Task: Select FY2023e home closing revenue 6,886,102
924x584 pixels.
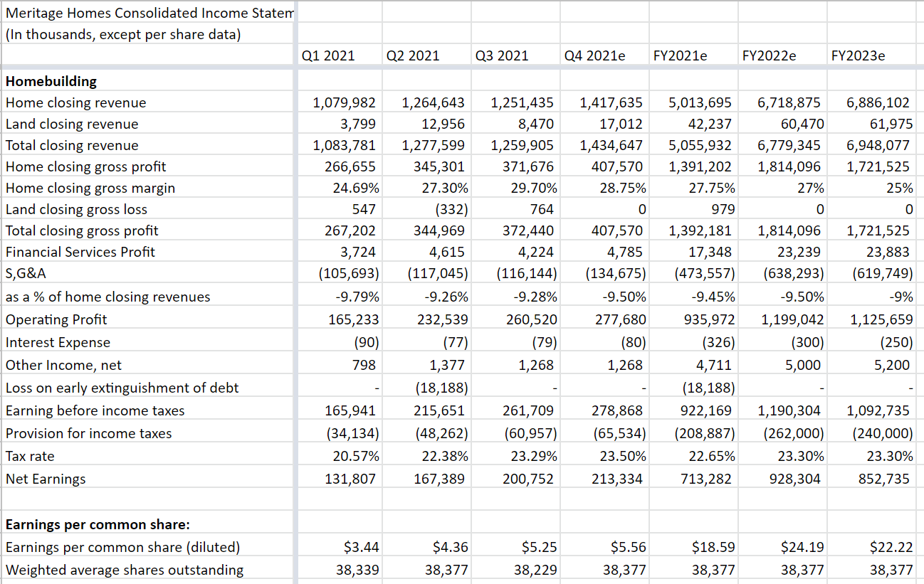Action: (x=878, y=102)
